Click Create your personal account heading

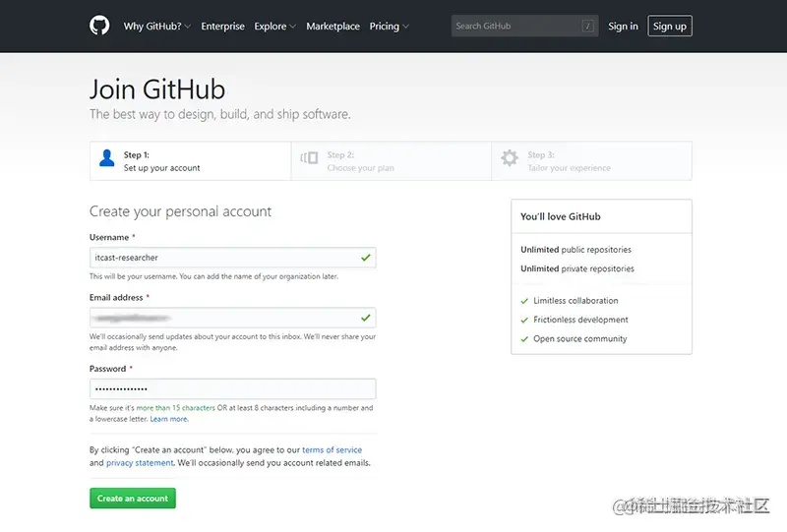click(180, 211)
